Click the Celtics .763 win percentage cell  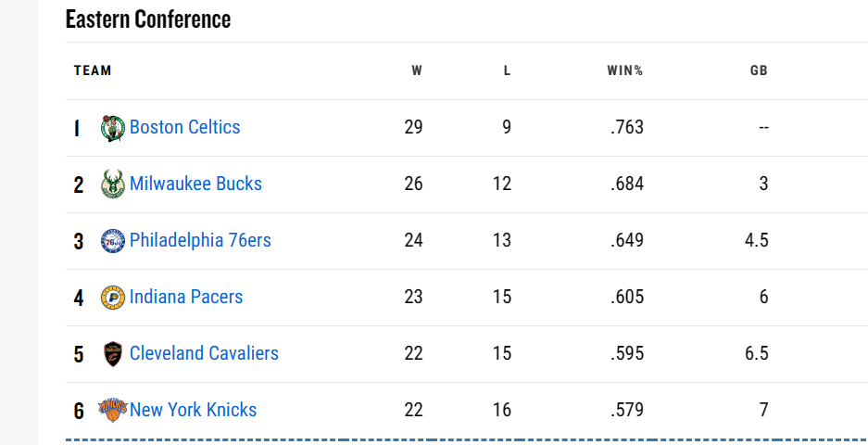(x=627, y=127)
